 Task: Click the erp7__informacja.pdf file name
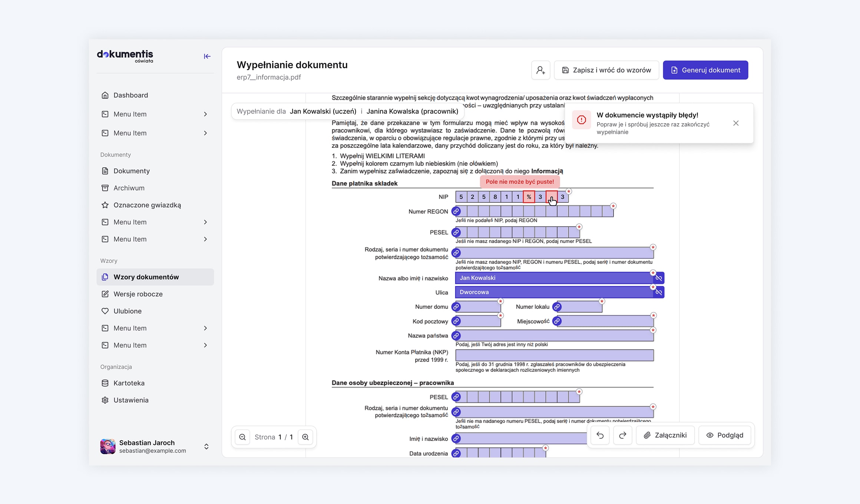click(269, 77)
